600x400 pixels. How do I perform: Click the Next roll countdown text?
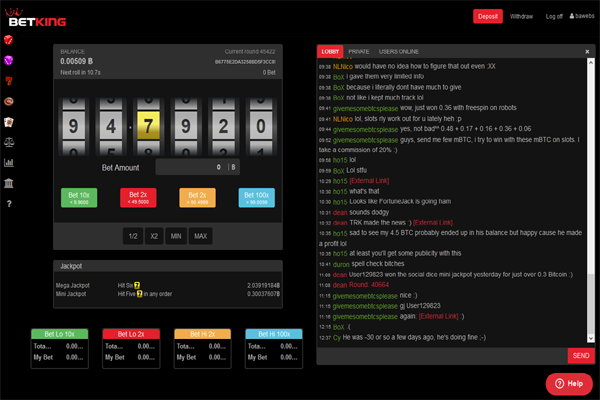point(80,72)
